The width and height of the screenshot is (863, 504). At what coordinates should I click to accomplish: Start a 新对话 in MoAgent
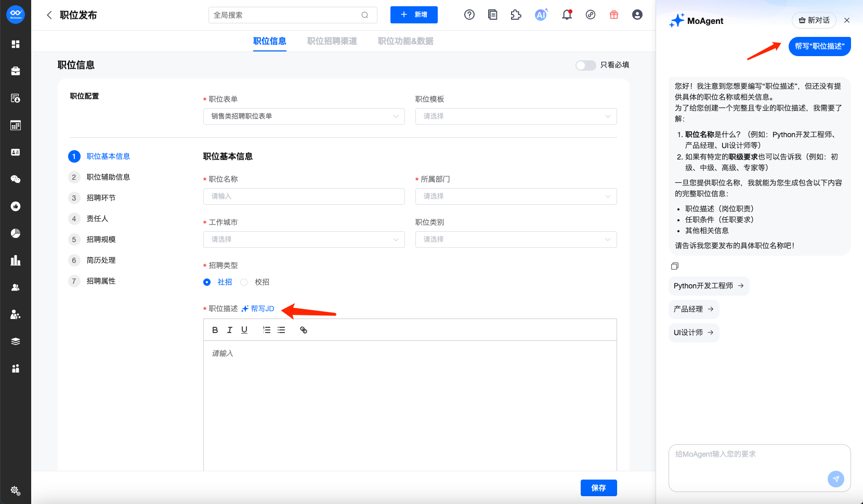pos(814,20)
